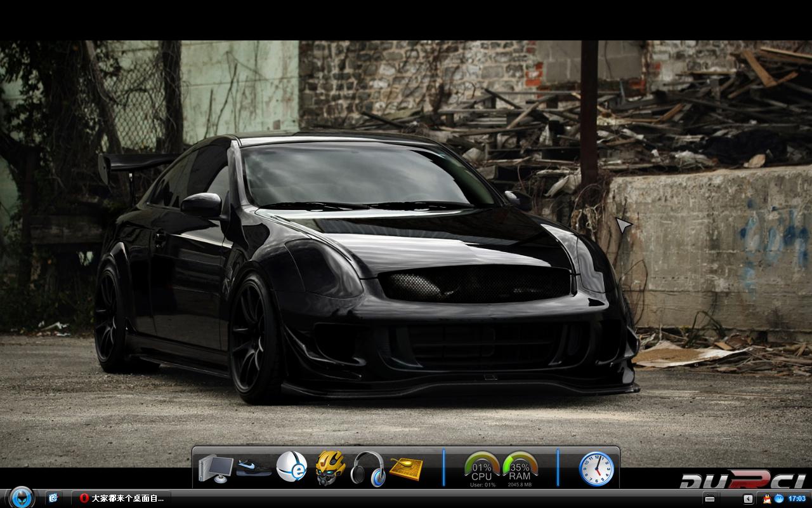Click the quick launch show desktop icon
This screenshot has width=812, height=508.
[x=54, y=498]
